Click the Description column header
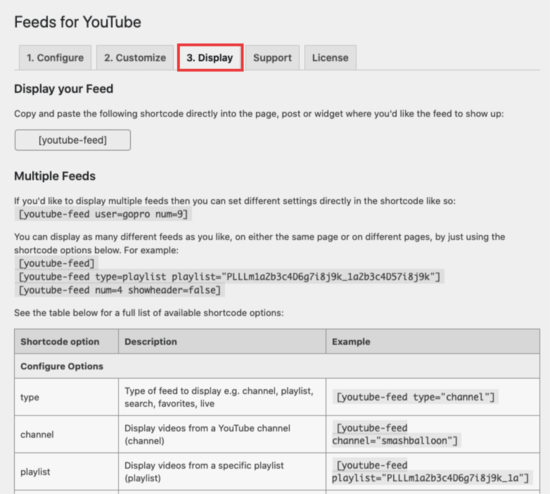 coord(222,341)
